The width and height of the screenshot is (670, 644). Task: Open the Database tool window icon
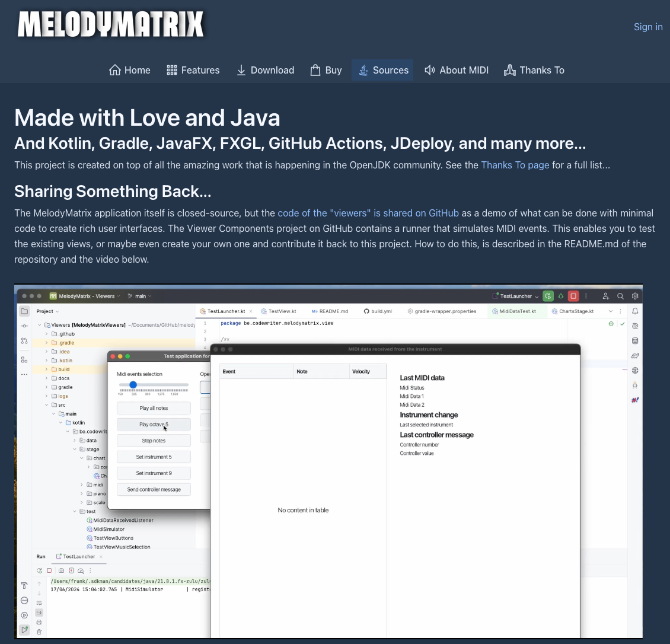click(635, 340)
